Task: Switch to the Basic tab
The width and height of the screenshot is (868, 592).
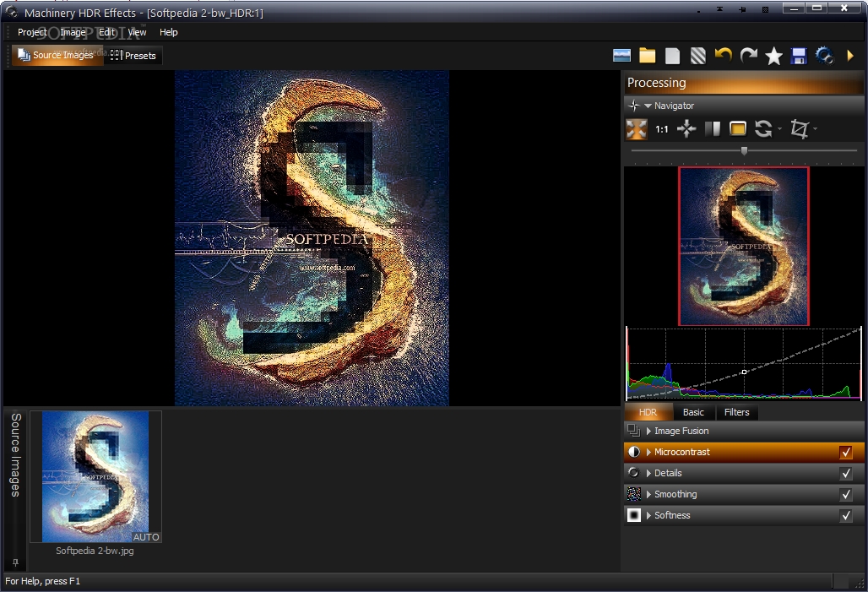Action: click(x=693, y=412)
